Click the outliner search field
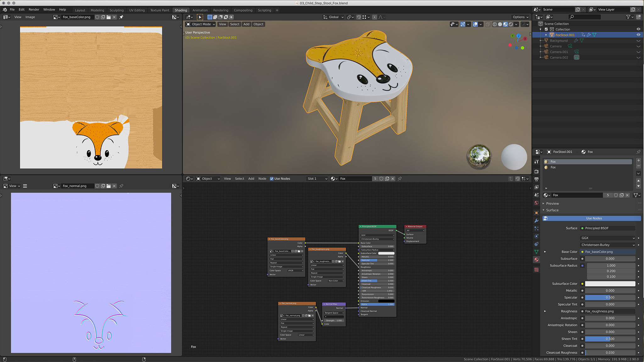 (585, 17)
